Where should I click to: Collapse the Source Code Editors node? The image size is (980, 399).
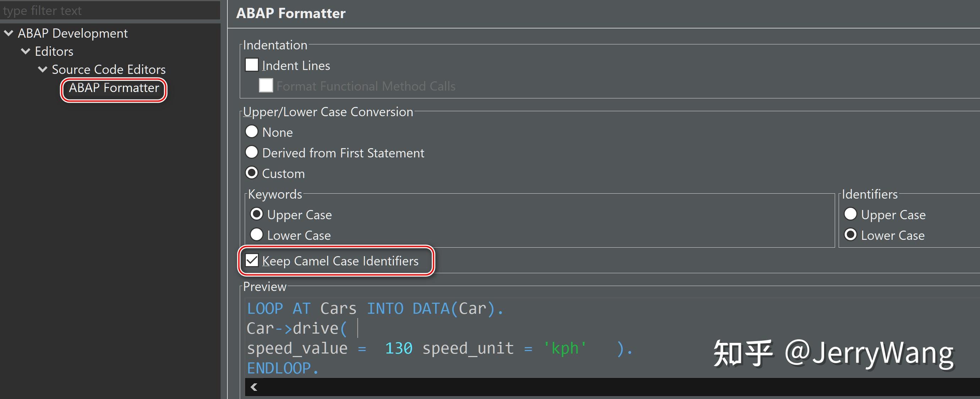click(42, 69)
